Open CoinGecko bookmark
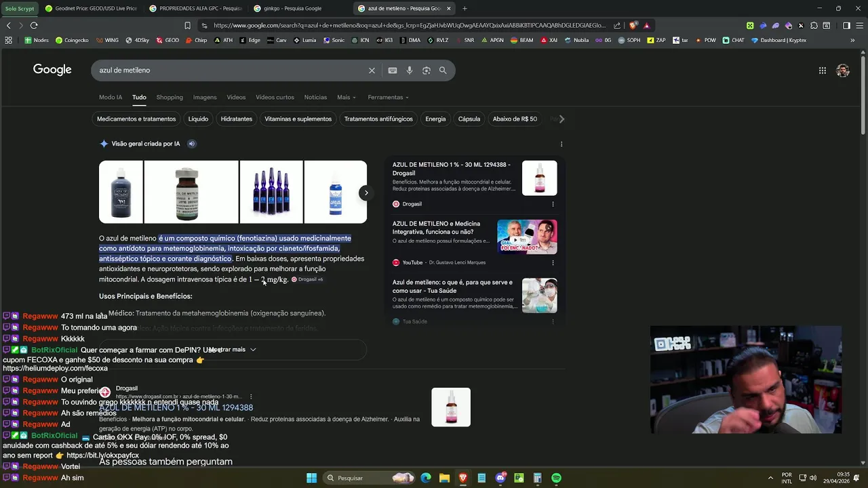This screenshot has width=868, height=488. pos(72,40)
